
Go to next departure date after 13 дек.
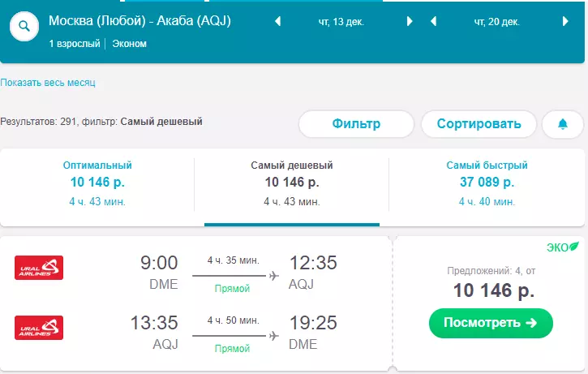410,21
